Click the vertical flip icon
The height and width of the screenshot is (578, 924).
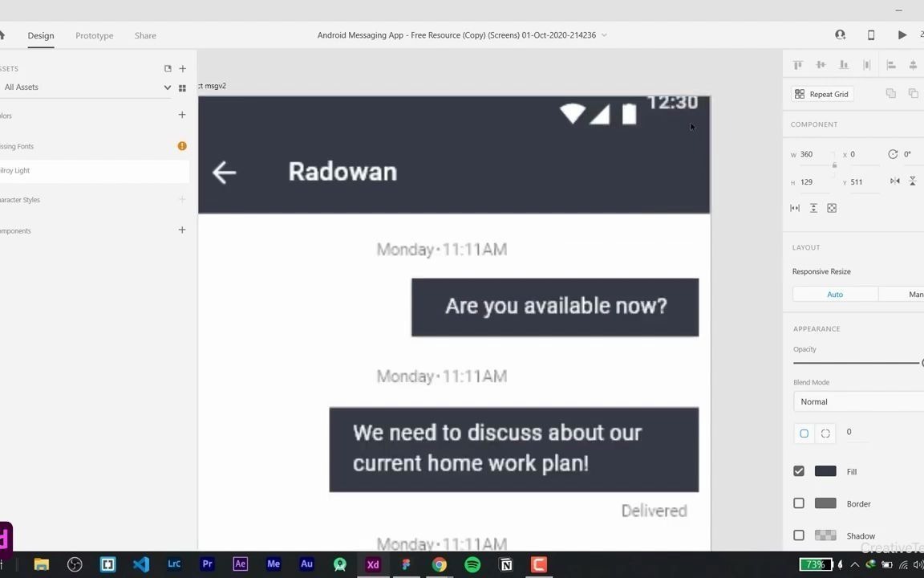point(913,181)
